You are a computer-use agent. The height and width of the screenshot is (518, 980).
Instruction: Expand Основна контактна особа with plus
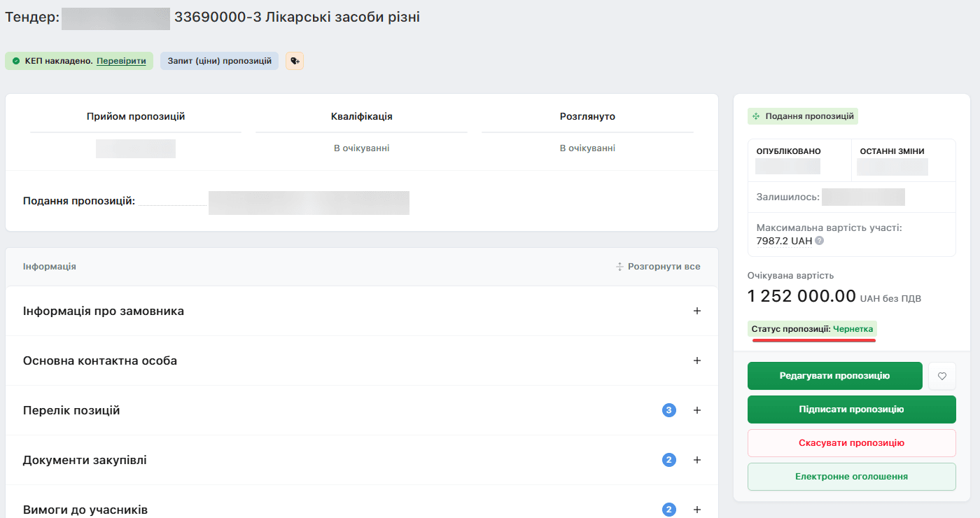coord(697,360)
